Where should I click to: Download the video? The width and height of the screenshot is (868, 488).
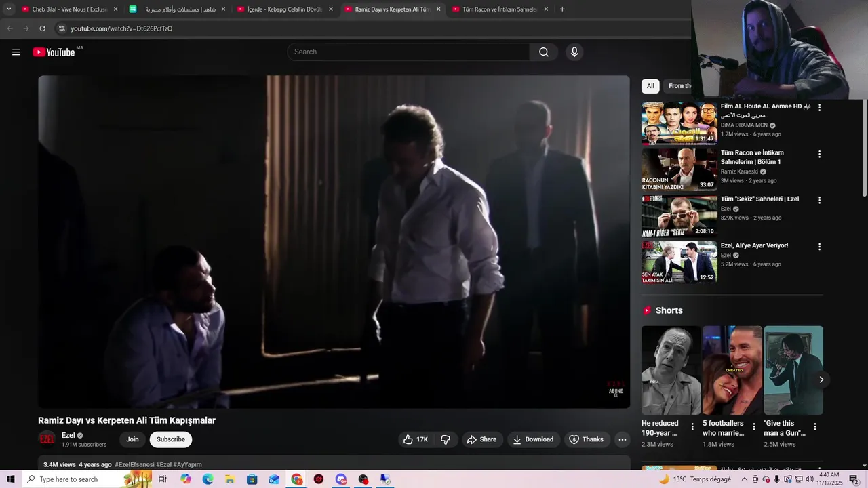pos(534,439)
